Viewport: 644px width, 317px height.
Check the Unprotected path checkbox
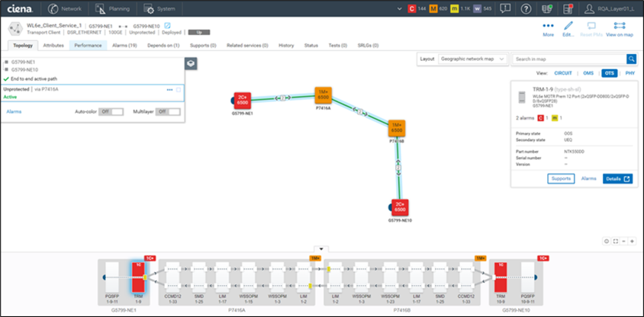pos(179,89)
